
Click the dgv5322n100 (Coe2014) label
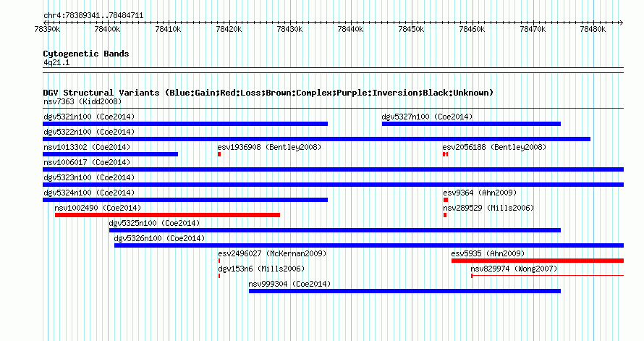point(89,132)
